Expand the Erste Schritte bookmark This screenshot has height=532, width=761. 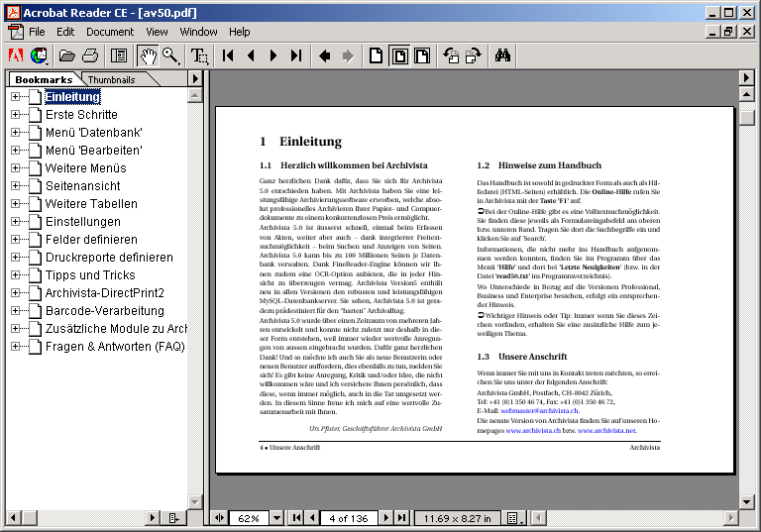tap(16, 115)
